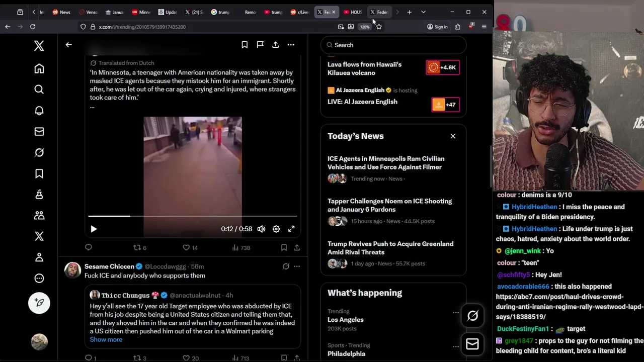Switch to the r/Live Reddit browser tab
Viewport: 644px width, 362px height.
point(300,12)
